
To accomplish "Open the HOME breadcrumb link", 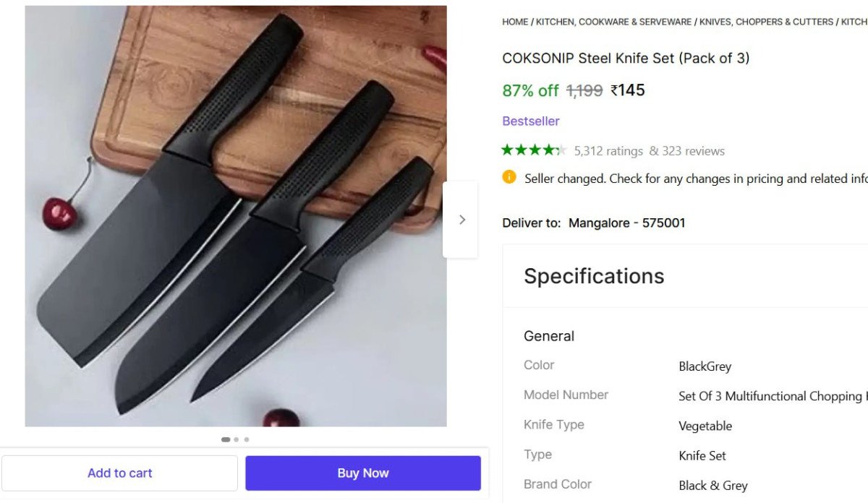I will coord(515,22).
